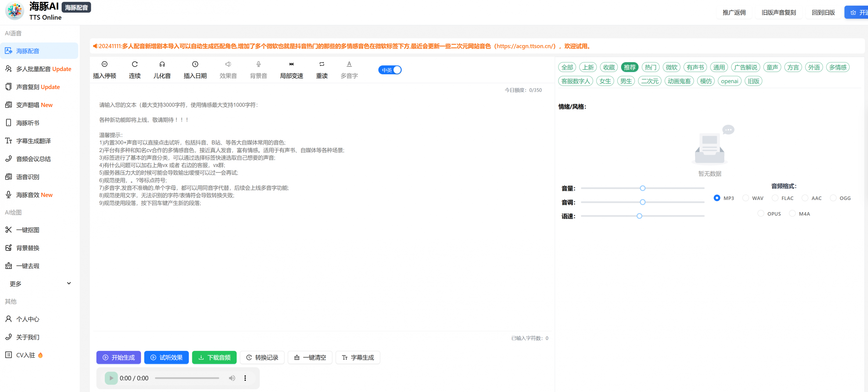
Task: Filter voices by the 微软 tag
Action: (671, 67)
